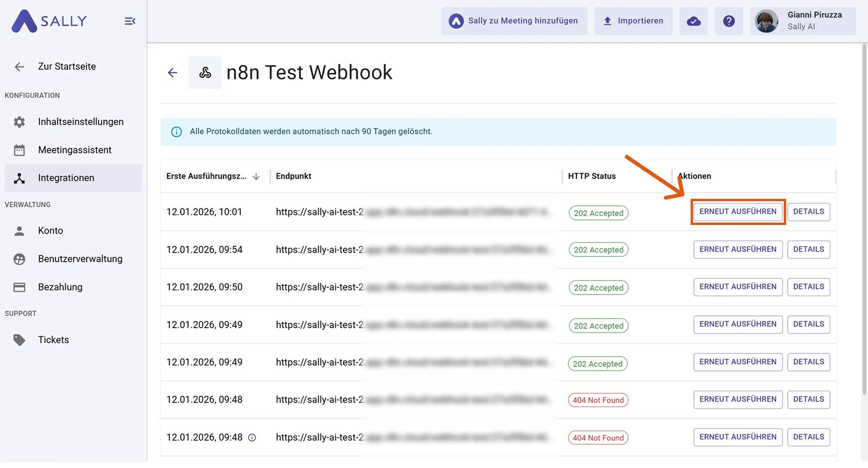Click the timestamp 12.01.2026, 10:01

204,212
